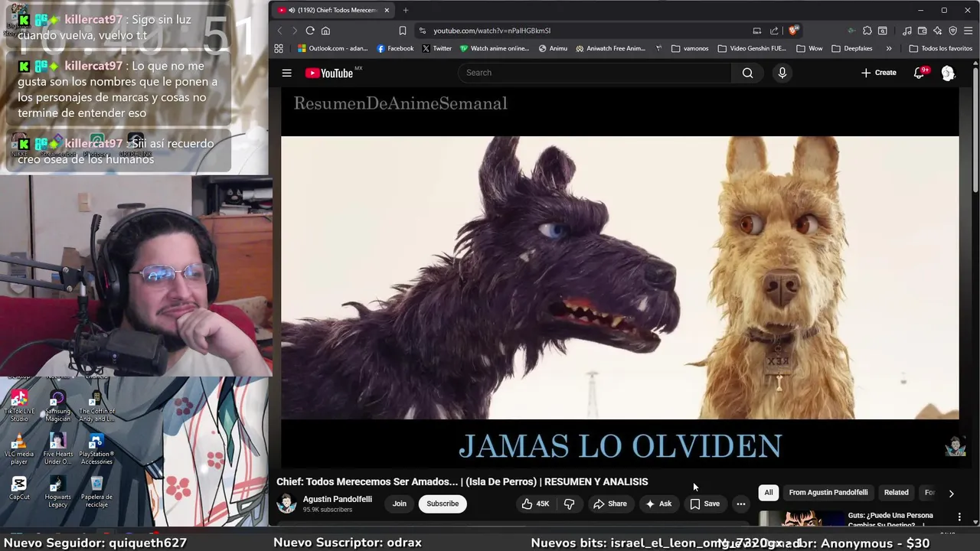Click the channel avatar watermark on video

tap(955, 446)
